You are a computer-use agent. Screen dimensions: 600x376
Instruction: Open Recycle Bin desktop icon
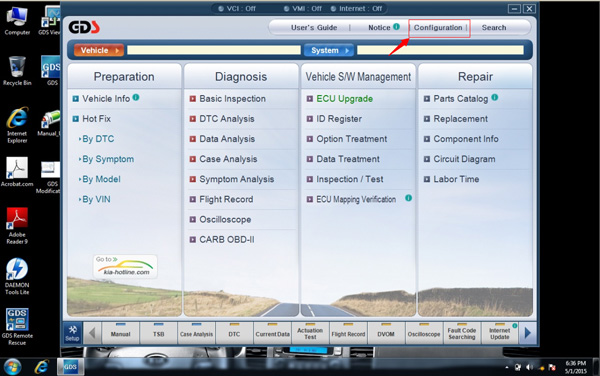pos(17,71)
